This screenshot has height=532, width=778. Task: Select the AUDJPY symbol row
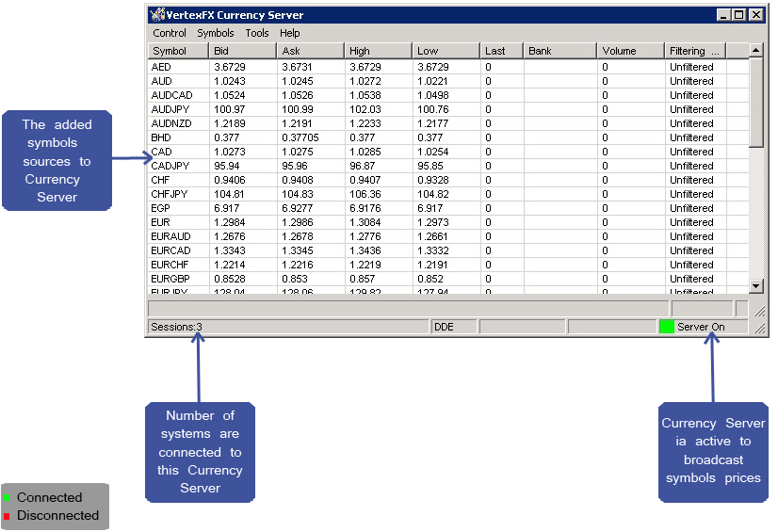pos(448,109)
